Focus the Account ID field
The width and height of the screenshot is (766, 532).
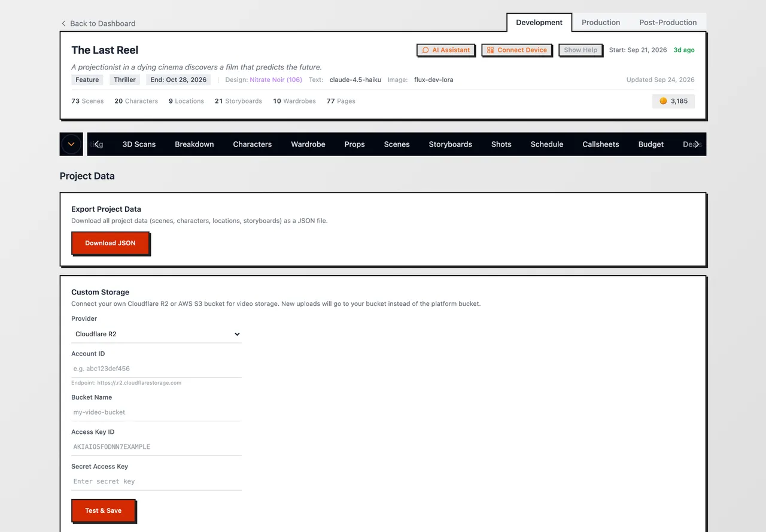(x=156, y=369)
